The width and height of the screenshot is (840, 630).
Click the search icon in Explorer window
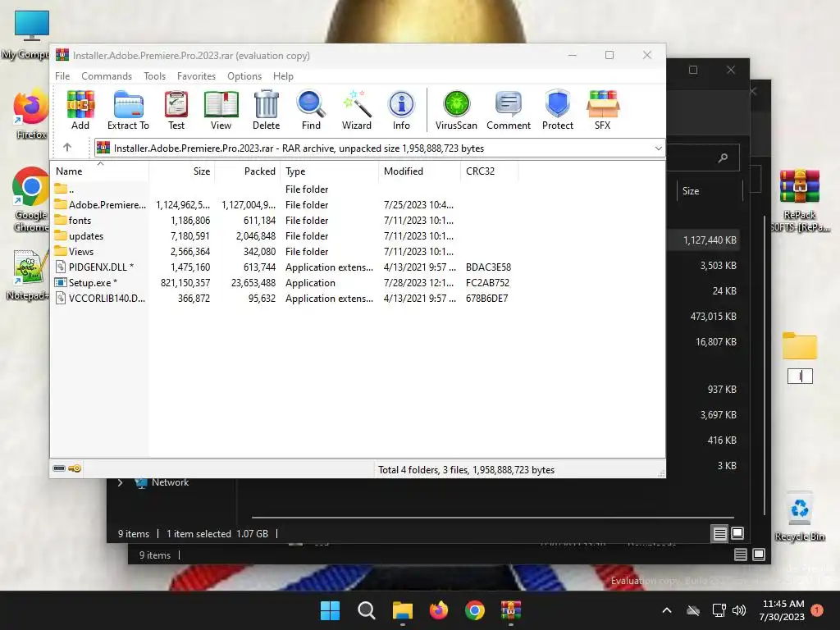(x=723, y=157)
